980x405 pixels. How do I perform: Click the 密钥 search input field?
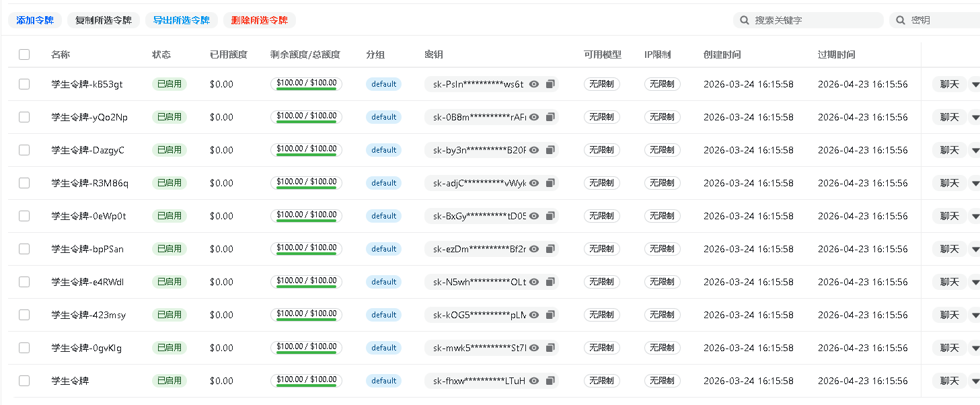coord(942,20)
